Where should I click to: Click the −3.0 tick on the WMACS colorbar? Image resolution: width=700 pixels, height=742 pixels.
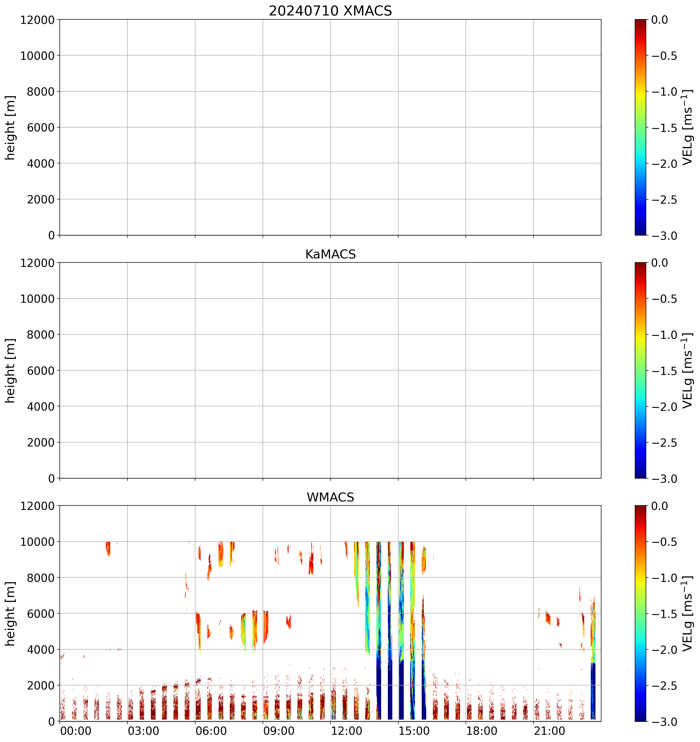pyautogui.click(x=665, y=722)
